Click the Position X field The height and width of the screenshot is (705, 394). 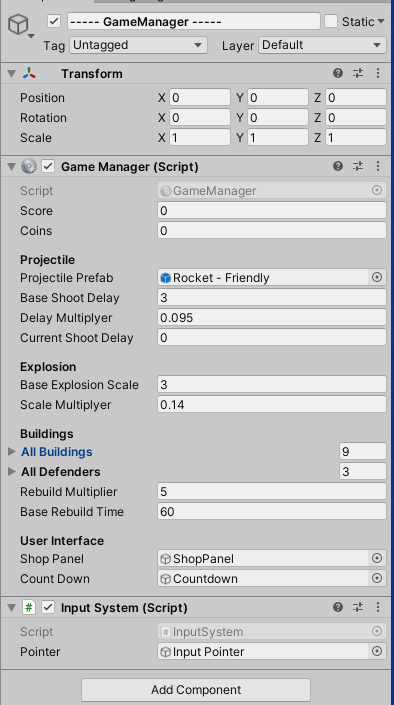click(x=200, y=98)
